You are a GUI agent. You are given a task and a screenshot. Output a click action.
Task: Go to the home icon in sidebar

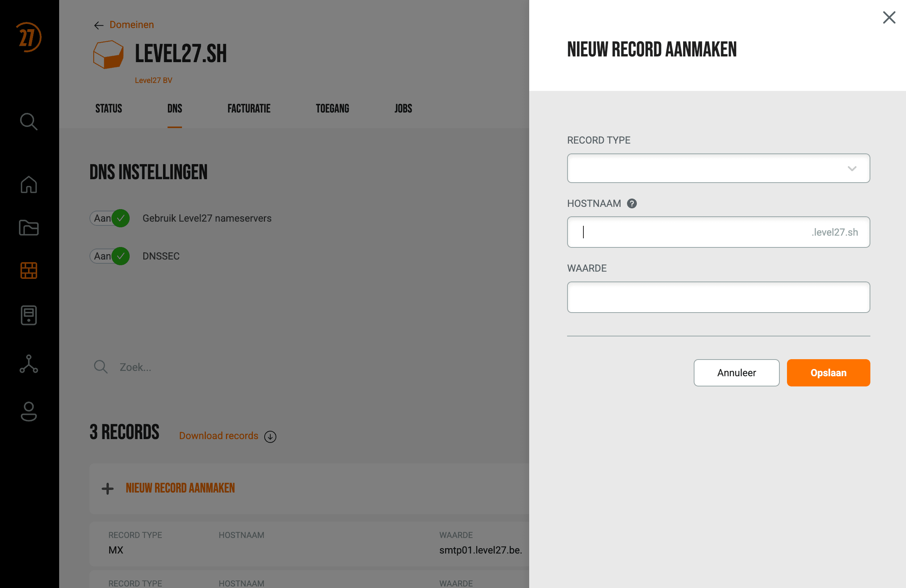click(28, 185)
